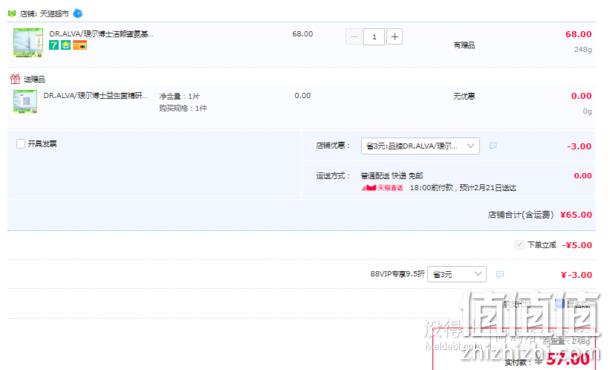The image size is (610, 370).
Task: Click the 有赠品 label in product row
Action: click(464, 45)
